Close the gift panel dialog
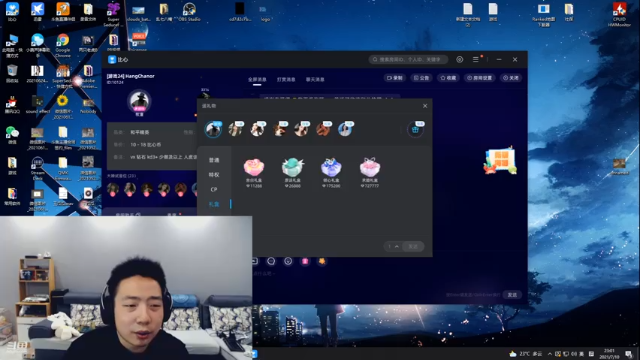The height and width of the screenshot is (360, 640). (x=425, y=106)
